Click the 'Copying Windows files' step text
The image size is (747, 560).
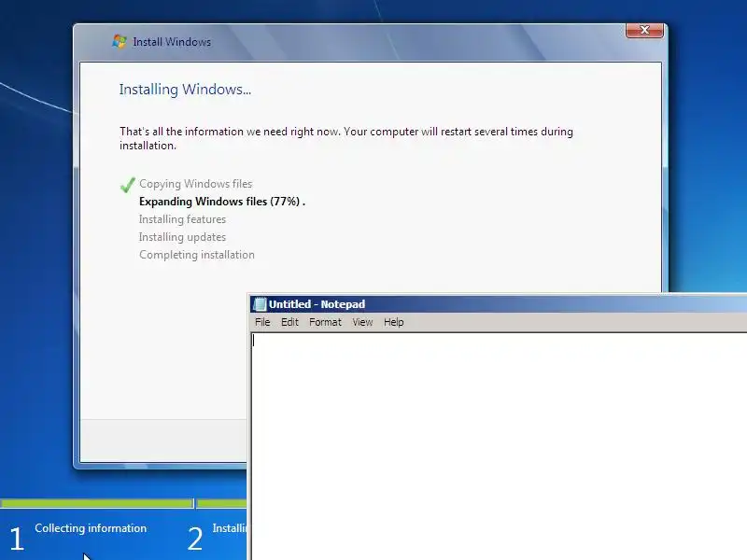(196, 184)
